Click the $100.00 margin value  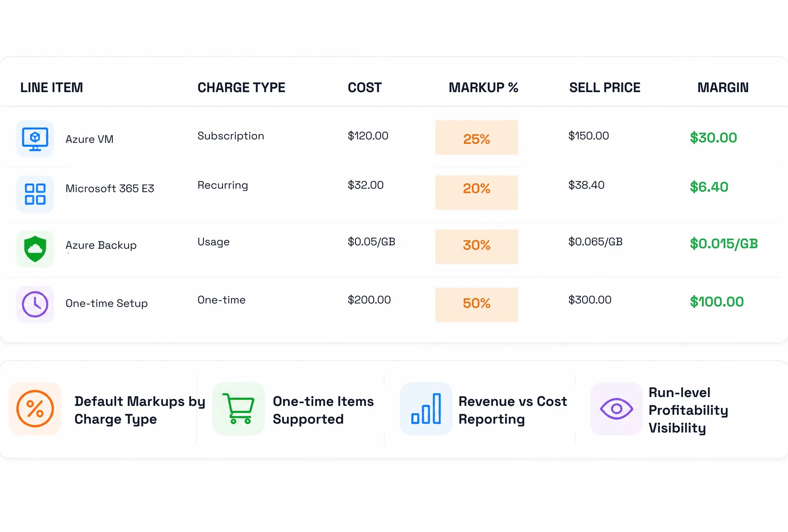pos(717,302)
